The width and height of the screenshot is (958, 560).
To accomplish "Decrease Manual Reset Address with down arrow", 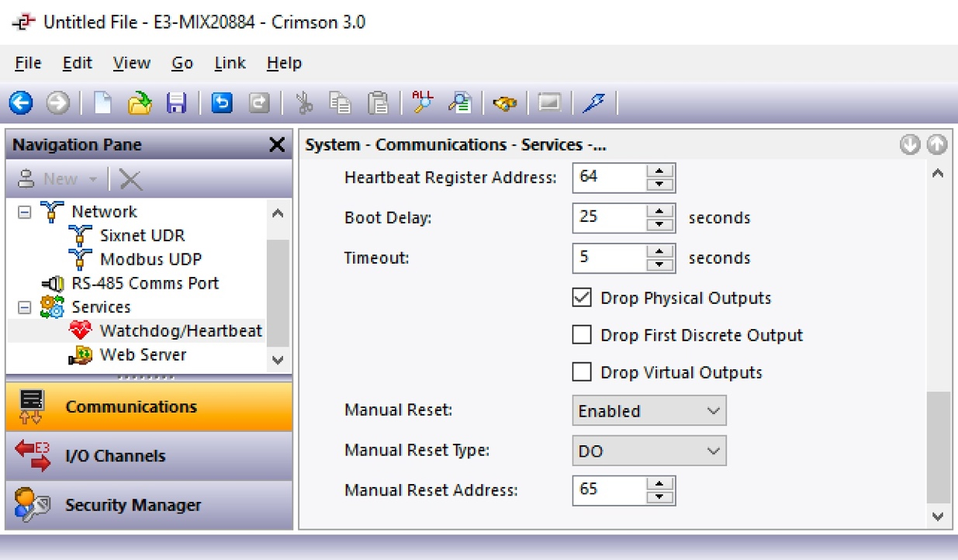I will pyautogui.click(x=660, y=498).
